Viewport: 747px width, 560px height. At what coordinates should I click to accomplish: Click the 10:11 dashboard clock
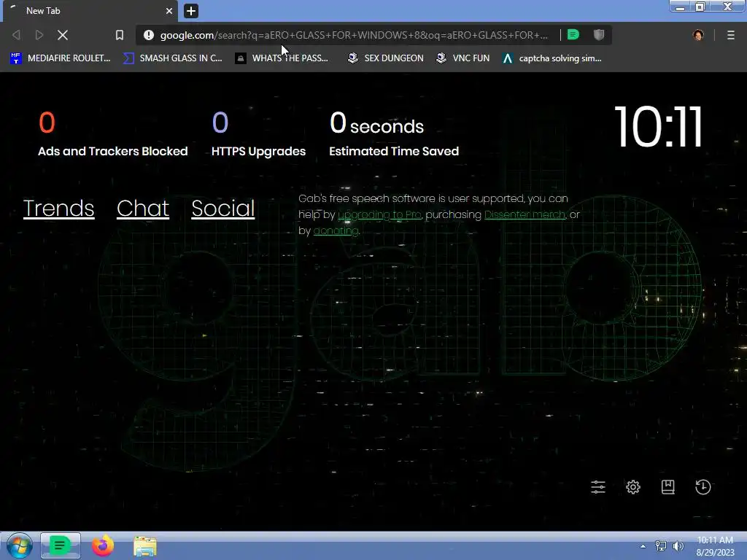(659, 127)
